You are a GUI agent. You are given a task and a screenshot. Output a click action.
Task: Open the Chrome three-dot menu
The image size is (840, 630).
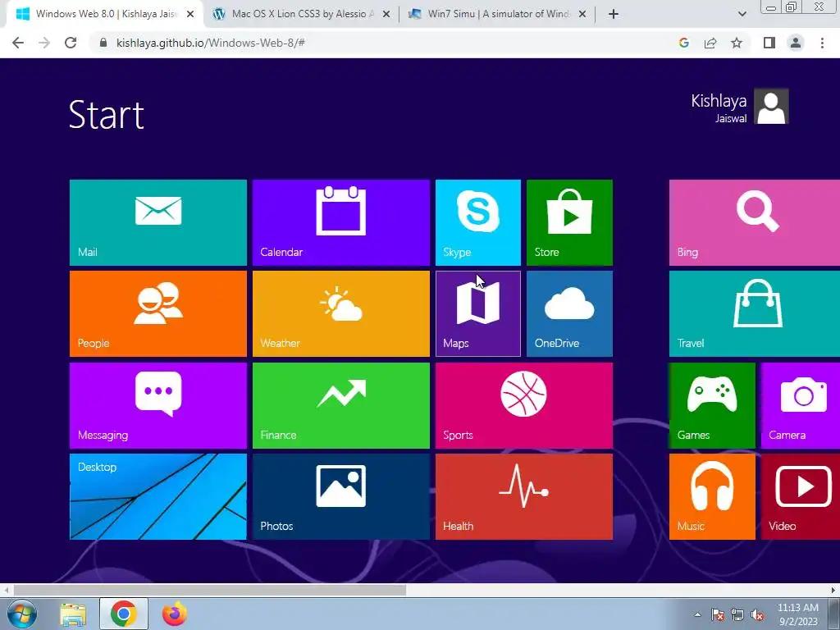822,43
